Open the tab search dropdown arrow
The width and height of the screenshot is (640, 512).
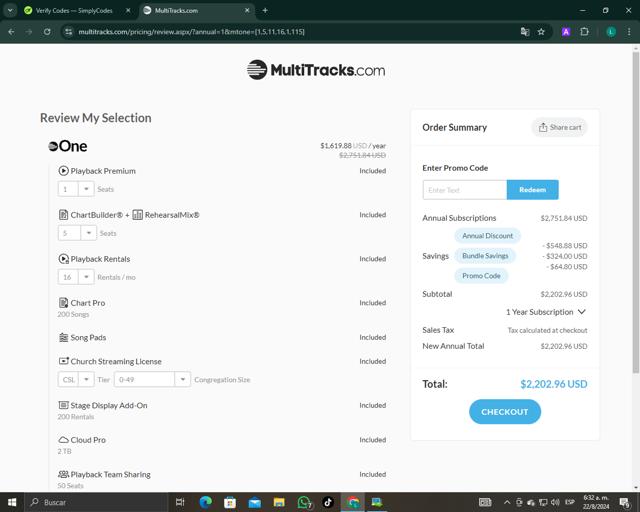10,11
